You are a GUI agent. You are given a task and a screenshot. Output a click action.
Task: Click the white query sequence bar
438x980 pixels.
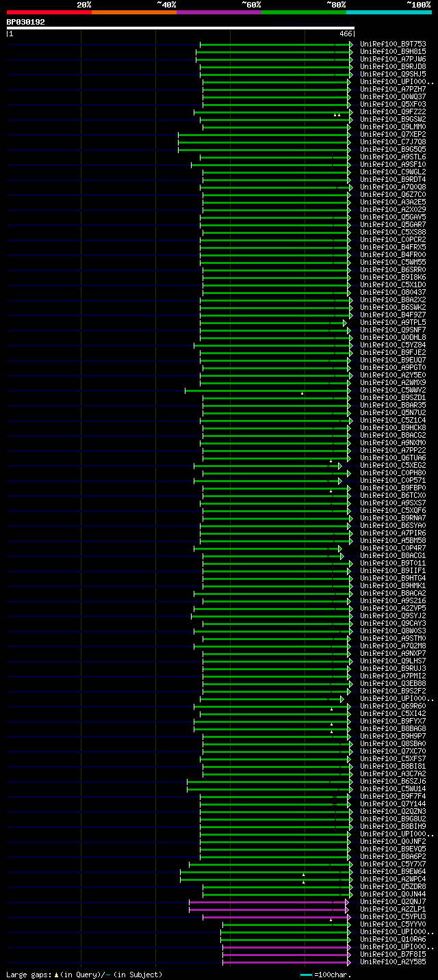(x=181, y=28)
